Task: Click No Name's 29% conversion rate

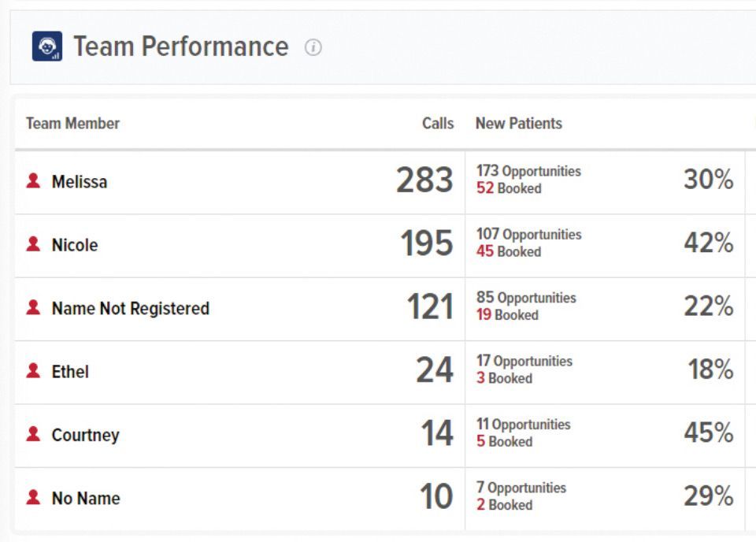Action: (709, 496)
